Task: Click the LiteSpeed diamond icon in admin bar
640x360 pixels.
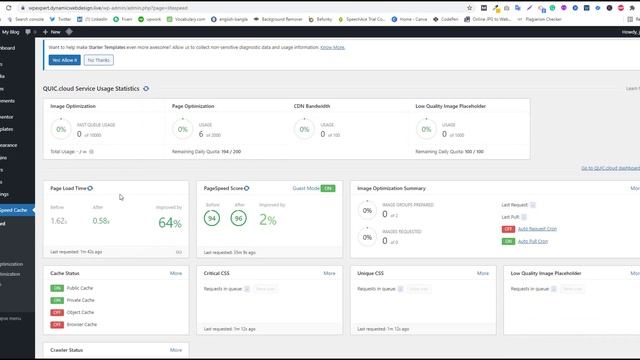Action: click(69, 31)
